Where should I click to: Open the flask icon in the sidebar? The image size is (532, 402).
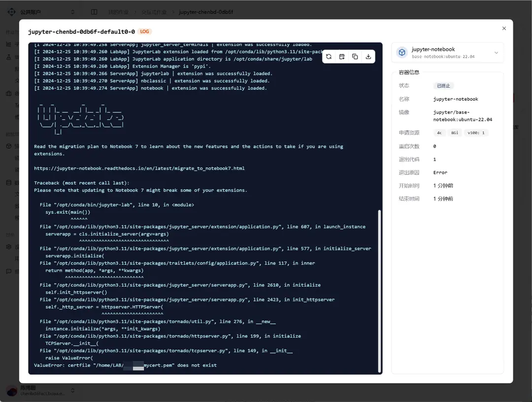[x=9, y=57]
